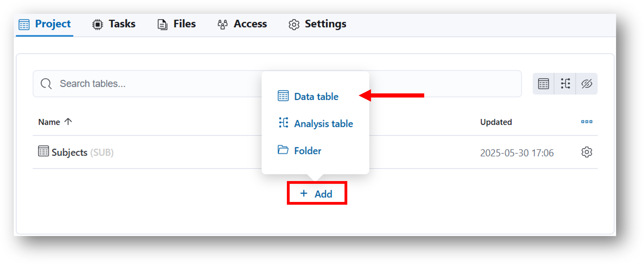Image resolution: width=644 pixels, height=264 pixels.
Task: Click the Settings tab gear icon
Action: (x=294, y=24)
